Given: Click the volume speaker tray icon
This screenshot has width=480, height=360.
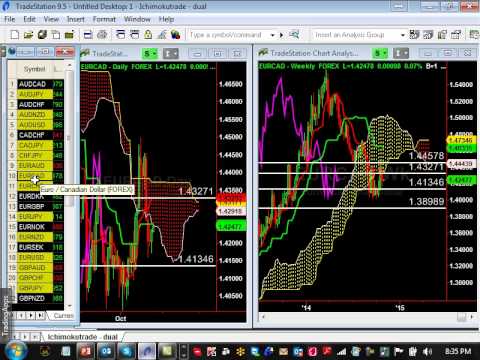Looking at the screenshot, I should tap(427, 351).
